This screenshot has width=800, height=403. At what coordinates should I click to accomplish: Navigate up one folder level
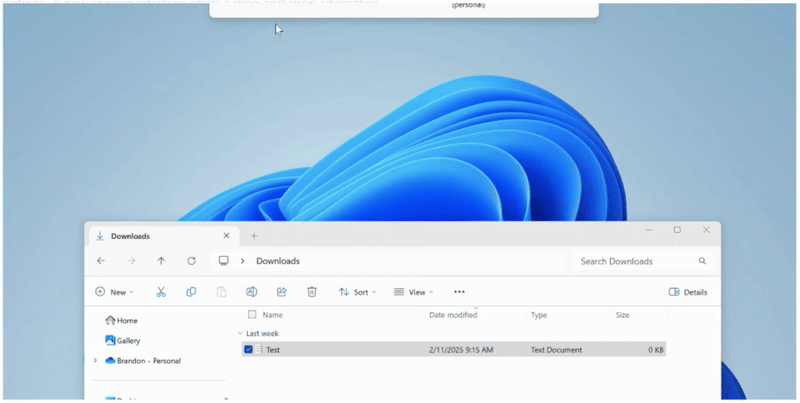(x=161, y=261)
